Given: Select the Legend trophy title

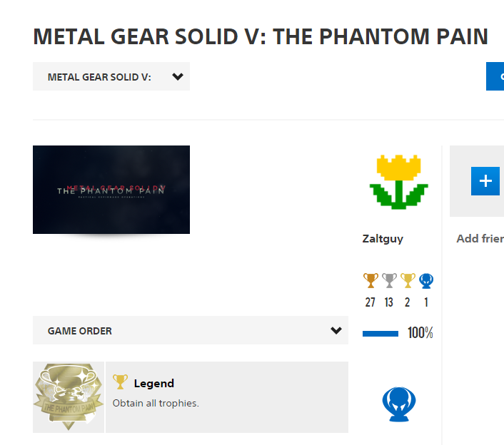Looking at the screenshot, I should click(154, 383).
